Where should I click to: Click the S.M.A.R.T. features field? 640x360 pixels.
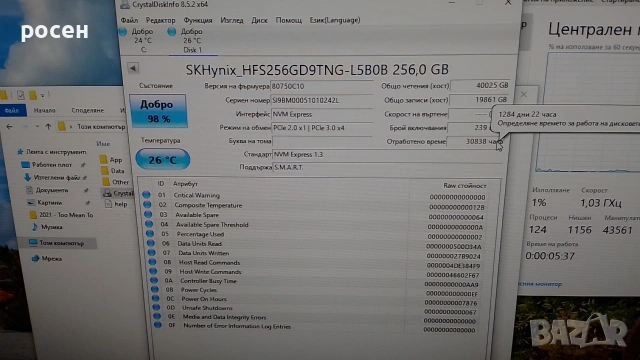click(x=387, y=167)
